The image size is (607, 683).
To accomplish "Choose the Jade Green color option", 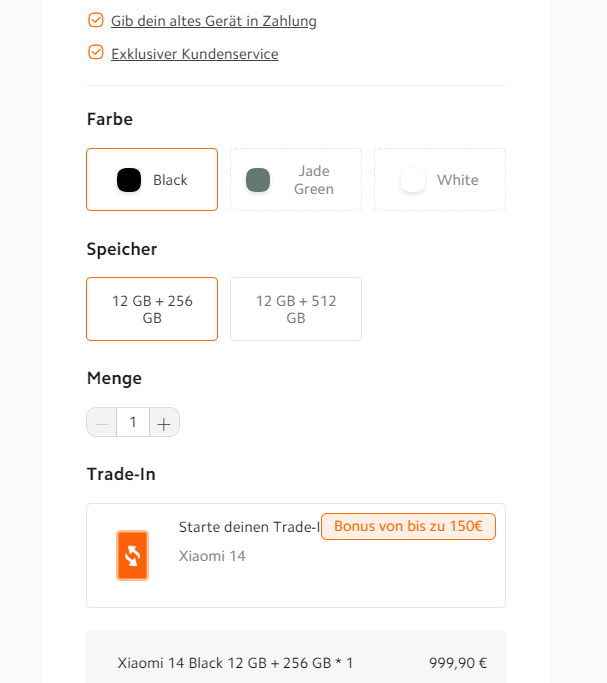I will (x=296, y=180).
